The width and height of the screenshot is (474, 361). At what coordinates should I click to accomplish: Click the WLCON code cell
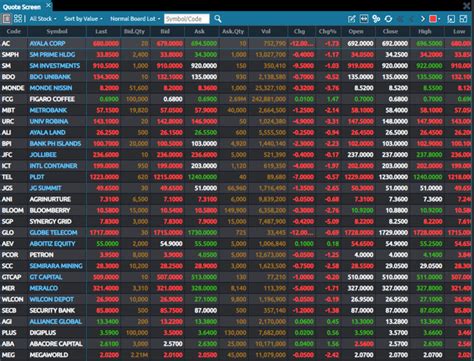pyautogui.click(x=12, y=299)
